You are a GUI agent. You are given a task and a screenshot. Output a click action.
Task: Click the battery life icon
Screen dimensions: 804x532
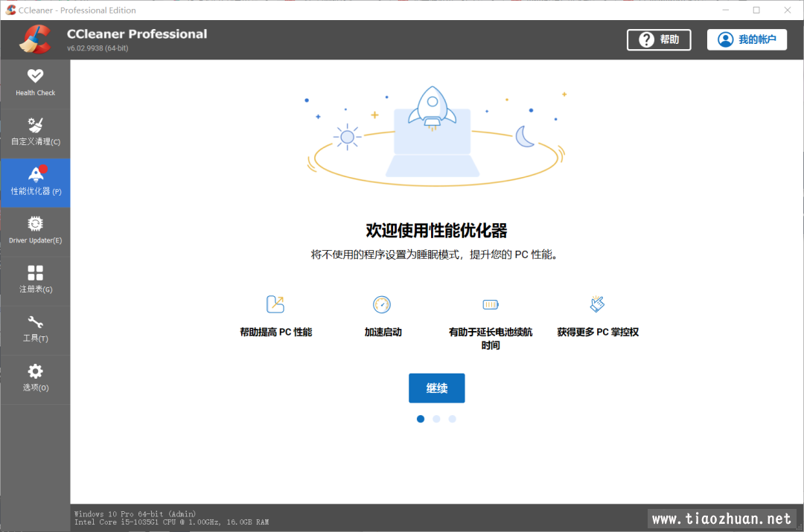click(x=491, y=304)
